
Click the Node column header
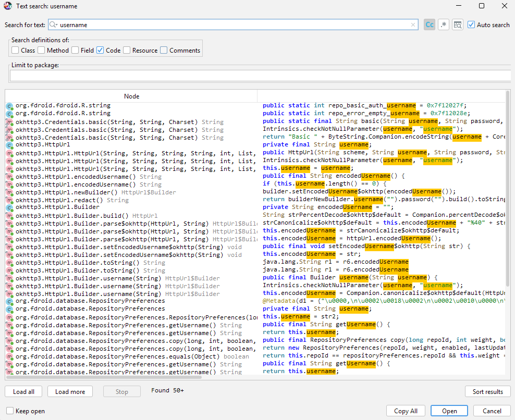131,96
